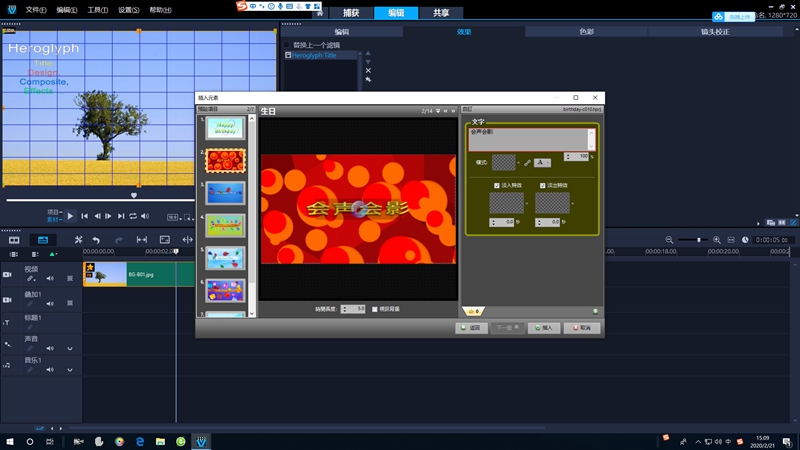
Task: Mute the 叠加1 overlay track audio
Action: coord(50,304)
